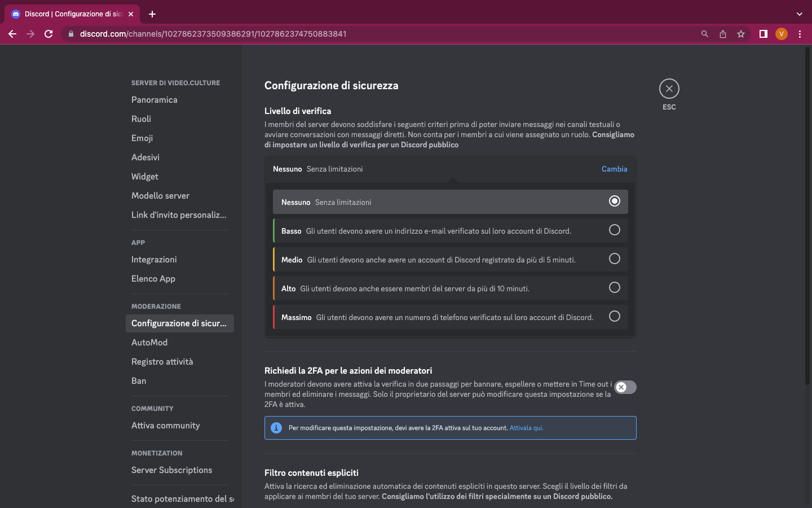The height and width of the screenshot is (508, 812).
Task: Reload the page in the browser
Action: (x=48, y=34)
